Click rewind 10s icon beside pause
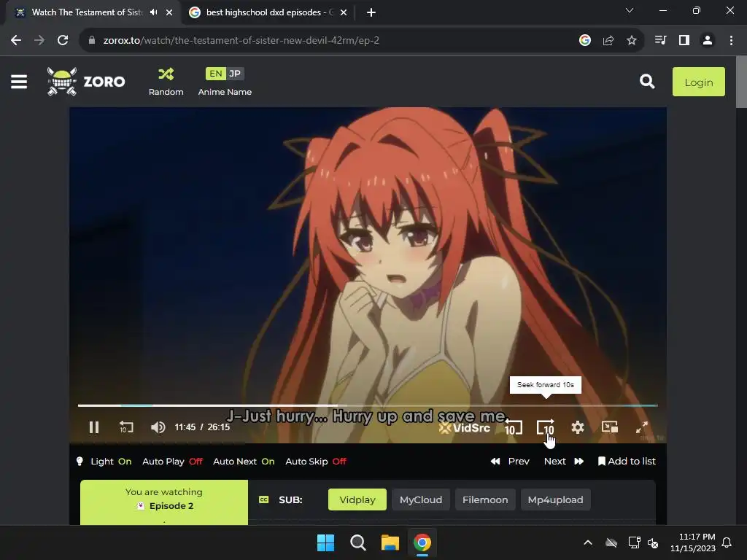Viewport: 747px width, 560px height. (x=126, y=427)
